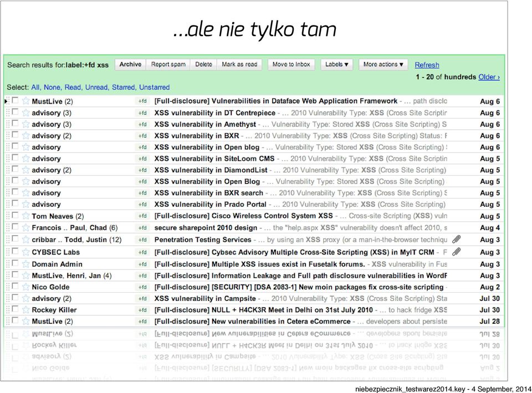Open XSS vulnerability in DiamondList message
The height and width of the screenshot is (393, 532).
pos(211,170)
